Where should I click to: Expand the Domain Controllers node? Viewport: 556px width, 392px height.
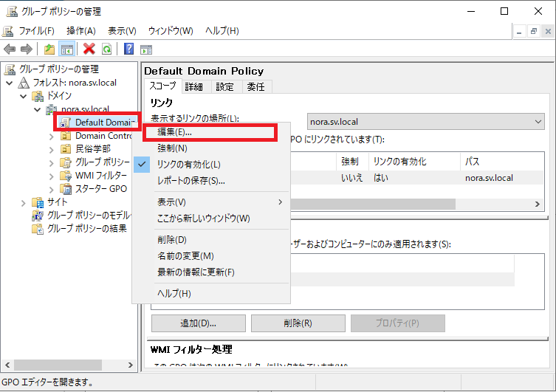(52, 136)
